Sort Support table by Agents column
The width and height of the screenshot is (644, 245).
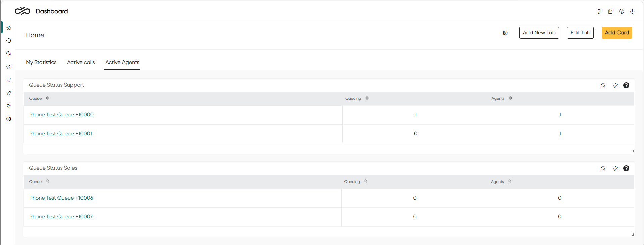[510, 98]
